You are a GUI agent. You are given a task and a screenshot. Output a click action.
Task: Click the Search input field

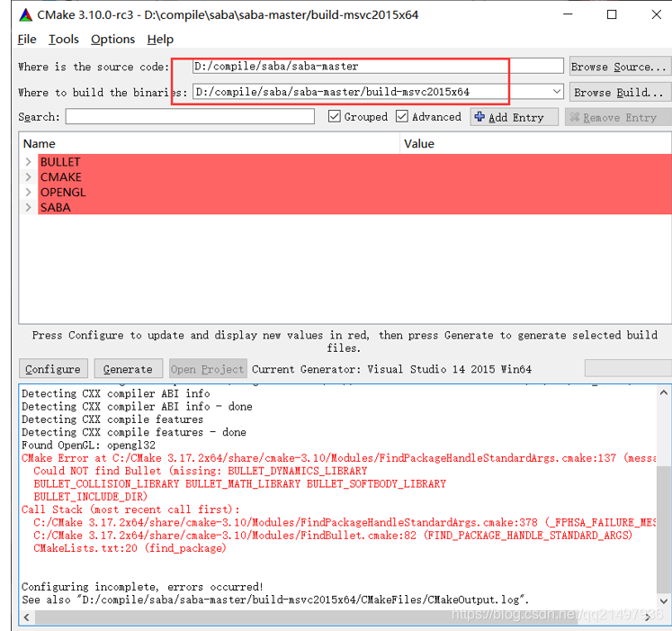point(190,116)
